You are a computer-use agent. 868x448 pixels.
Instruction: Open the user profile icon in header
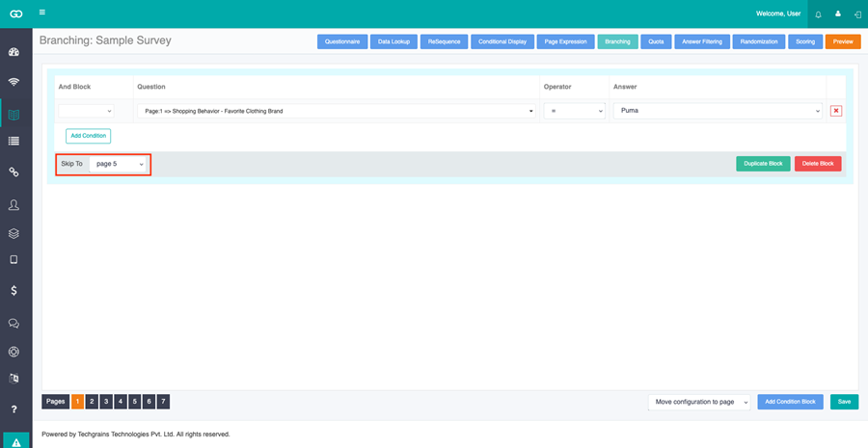pyautogui.click(x=838, y=13)
